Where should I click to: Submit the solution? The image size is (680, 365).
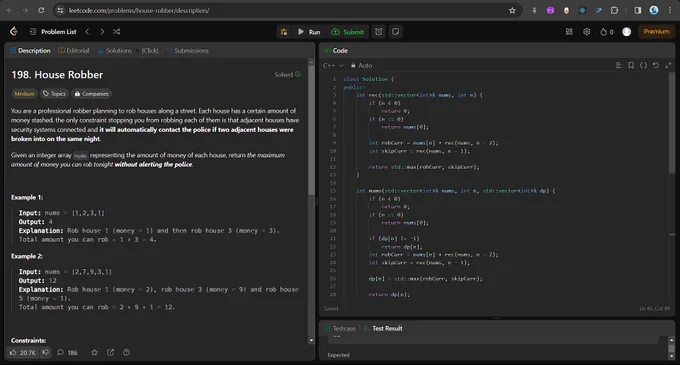348,32
